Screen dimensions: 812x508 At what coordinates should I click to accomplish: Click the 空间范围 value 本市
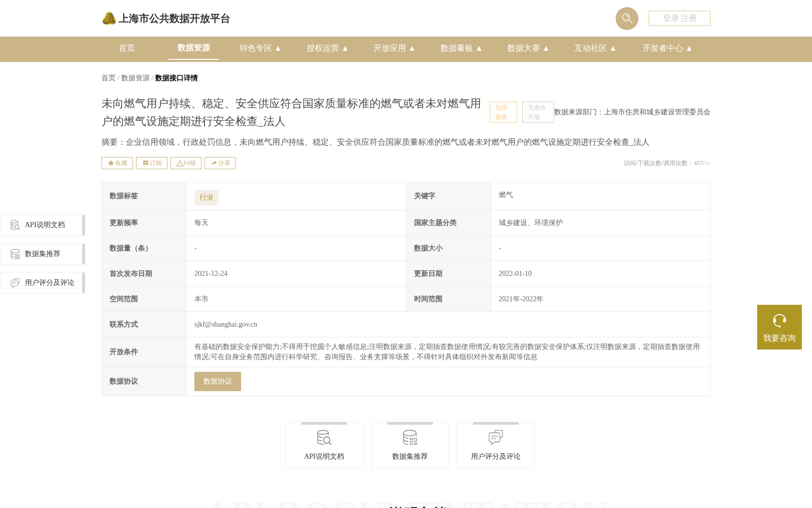201,299
